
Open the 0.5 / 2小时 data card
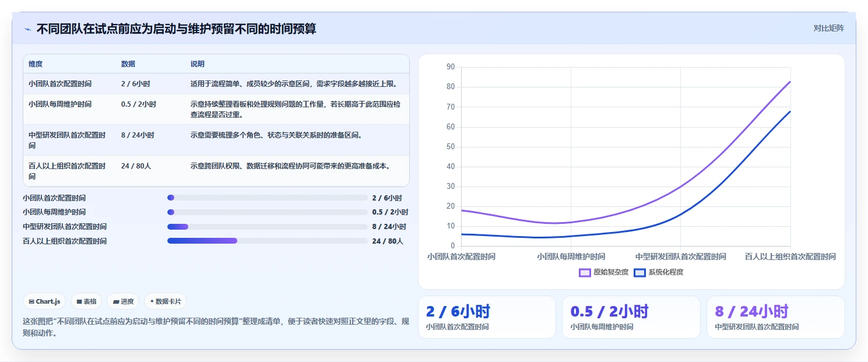coord(631,317)
